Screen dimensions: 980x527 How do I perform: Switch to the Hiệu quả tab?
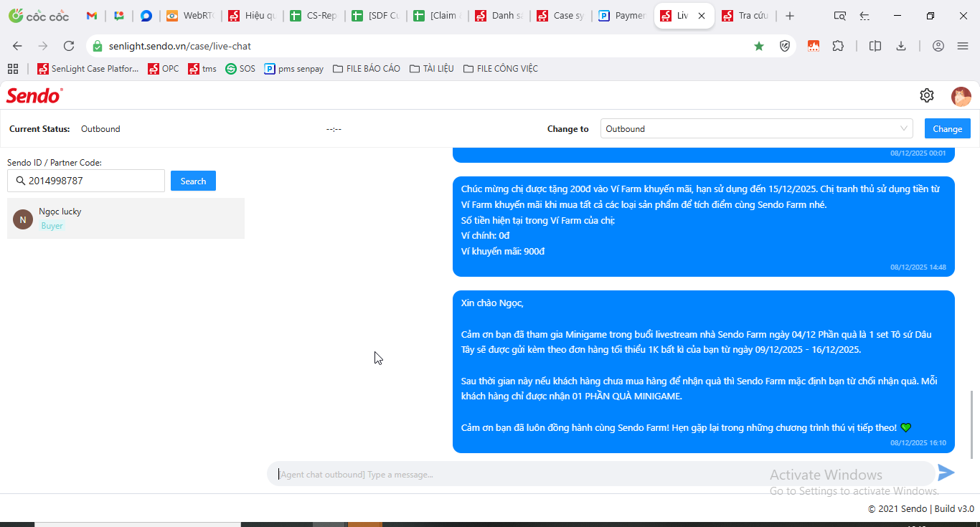coord(253,16)
